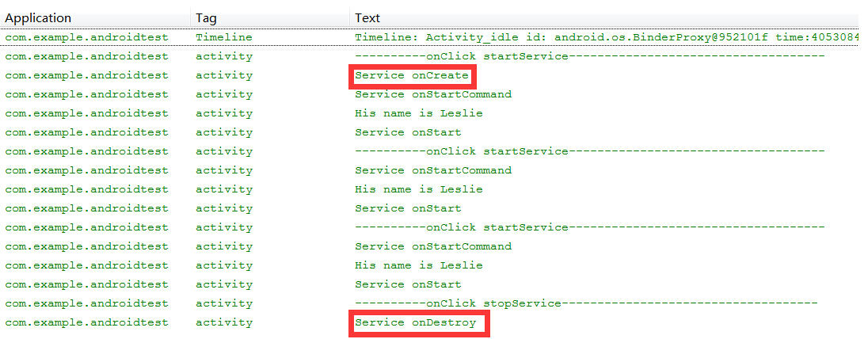Click the activity tag beside Service onDestroy
The width and height of the screenshot is (868, 339).
pos(224,322)
